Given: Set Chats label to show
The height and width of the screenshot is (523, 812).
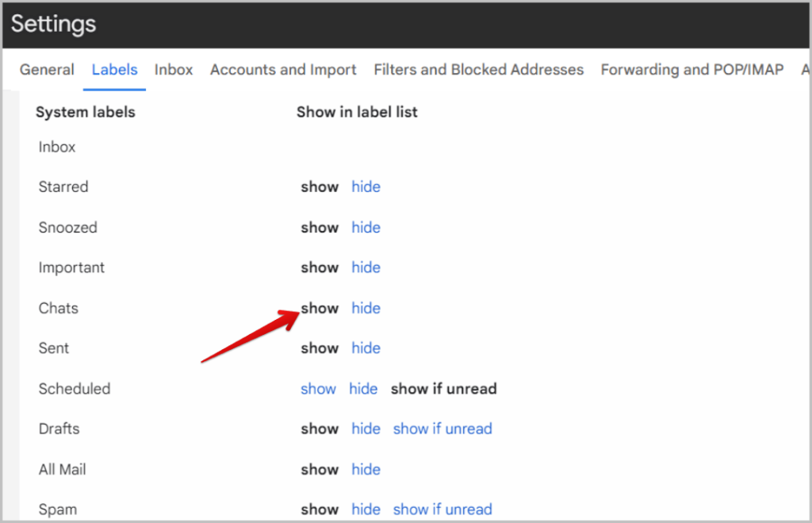Looking at the screenshot, I should click(x=320, y=309).
